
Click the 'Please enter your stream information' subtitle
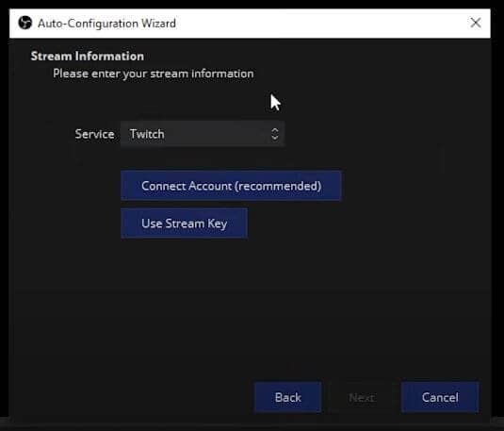(154, 74)
